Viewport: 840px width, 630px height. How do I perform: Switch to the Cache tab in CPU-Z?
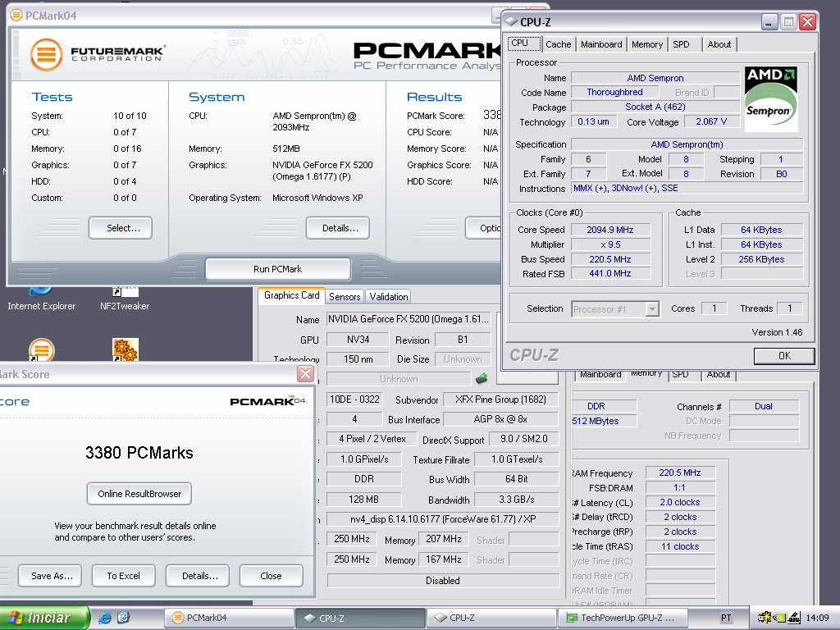pyautogui.click(x=558, y=44)
